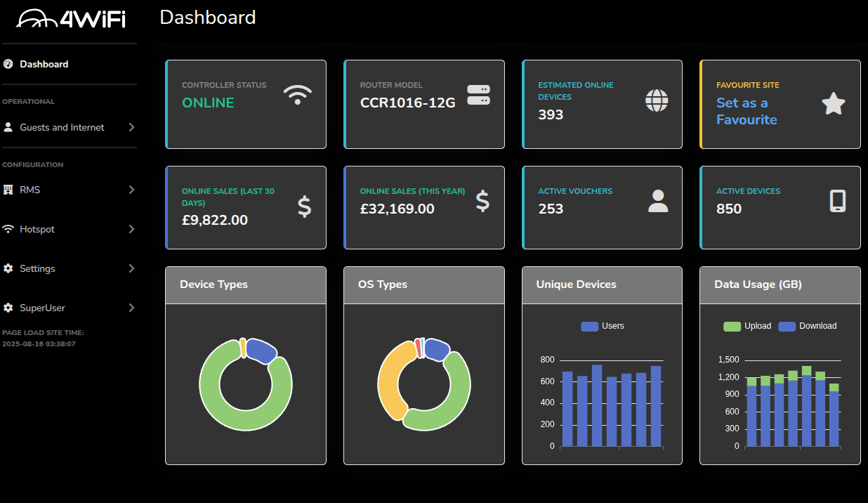The image size is (868, 503).
Task: Open the Dashboard sidebar item
Action: coord(44,64)
